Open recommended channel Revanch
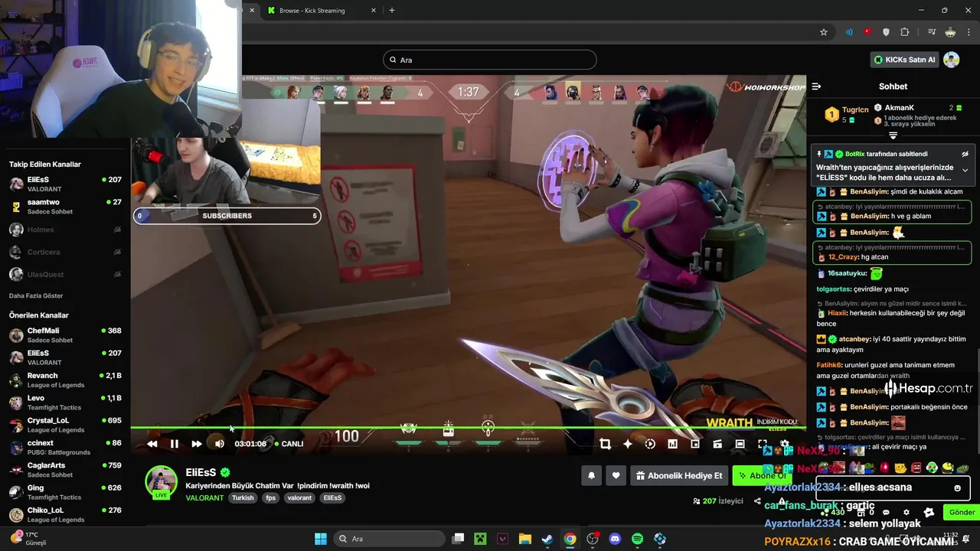 point(65,380)
